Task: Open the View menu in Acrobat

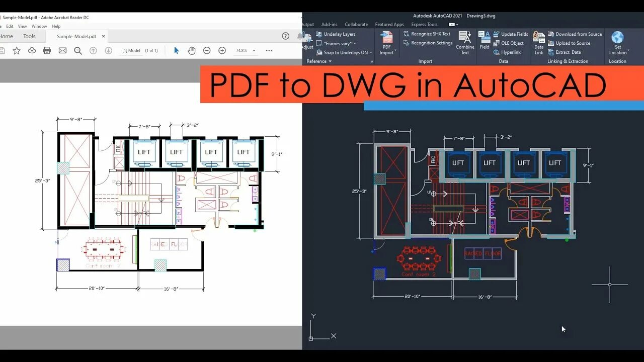Action: coord(23,26)
